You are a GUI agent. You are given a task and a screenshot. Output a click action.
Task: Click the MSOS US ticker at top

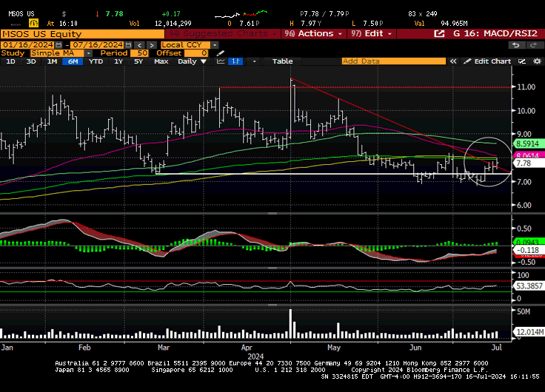tap(21, 14)
